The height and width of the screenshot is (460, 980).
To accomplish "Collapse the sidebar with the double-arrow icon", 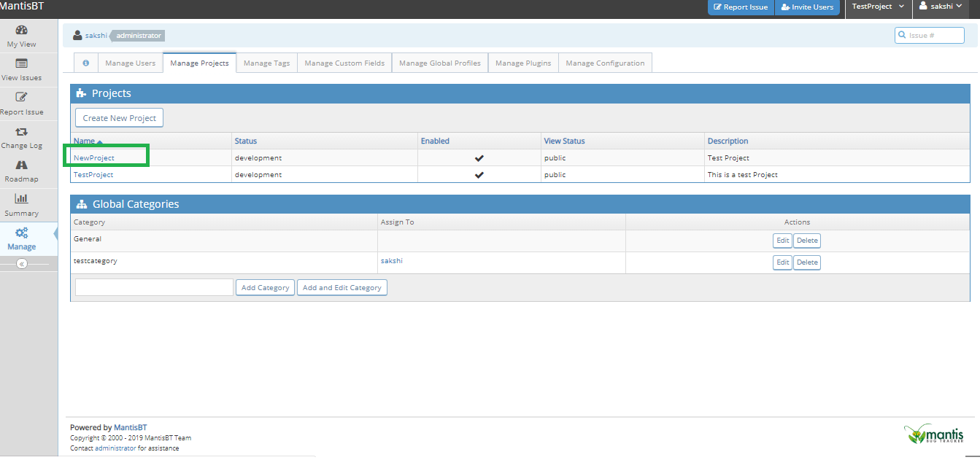I will [x=21, y=264].
